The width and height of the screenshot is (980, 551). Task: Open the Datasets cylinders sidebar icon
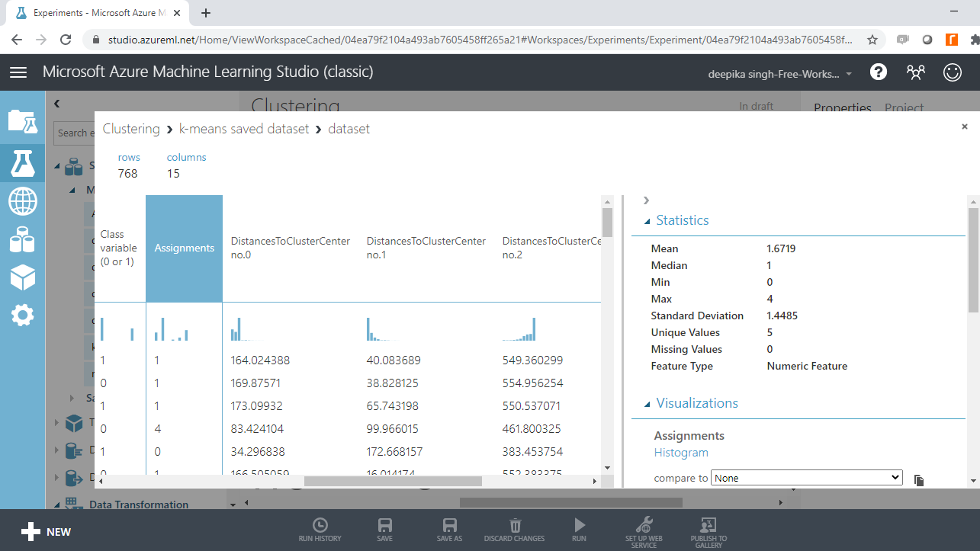click(22, 240)
